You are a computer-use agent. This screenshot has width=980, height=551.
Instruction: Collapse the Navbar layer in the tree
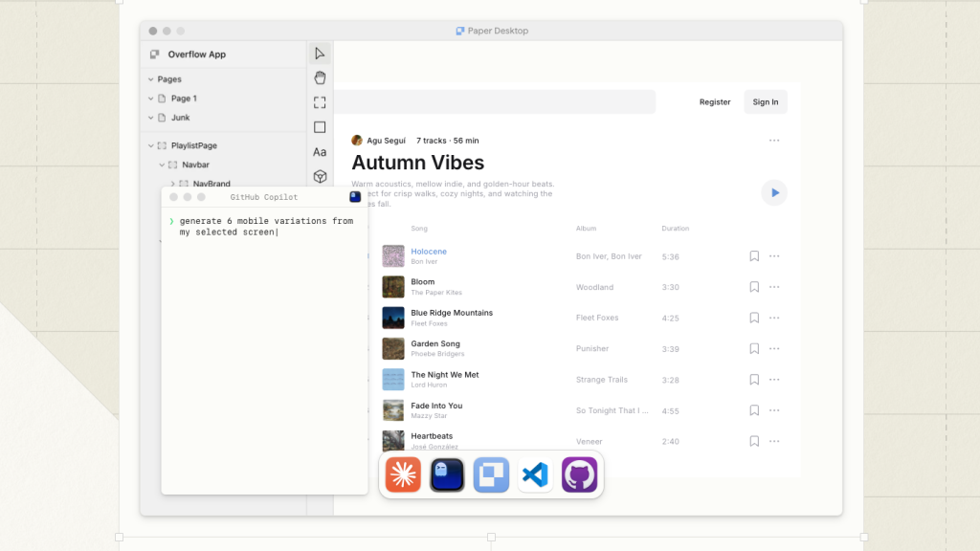click(x=162, y=165)
